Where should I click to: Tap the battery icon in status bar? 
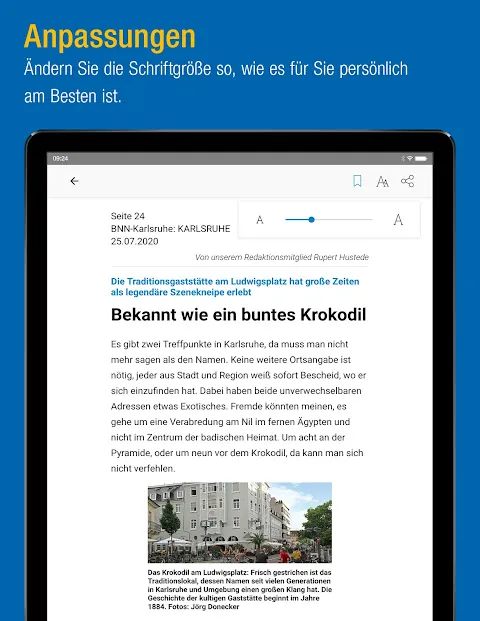coord(421,158)
